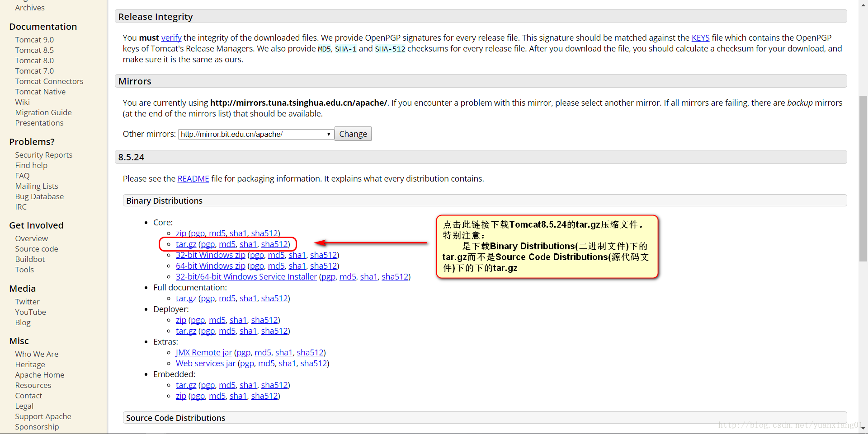Open the Tools sidebar link
868x434 pixels.
(24, 270)
